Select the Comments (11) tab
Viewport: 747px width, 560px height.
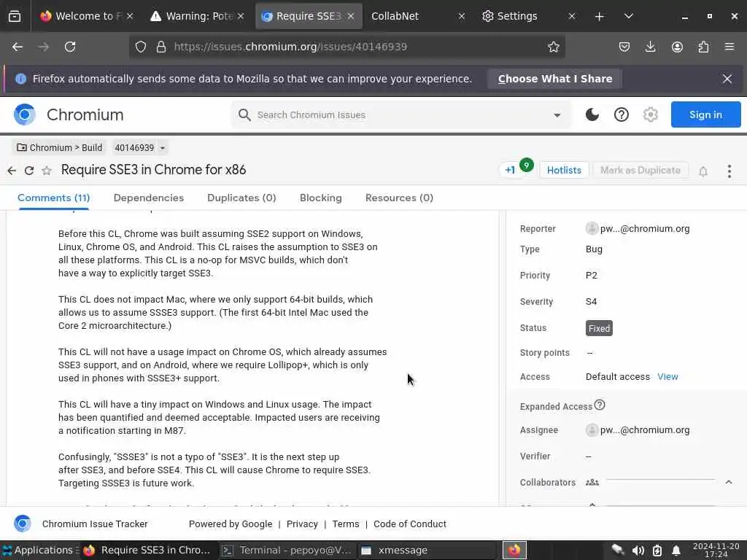(x=54, y=198)
